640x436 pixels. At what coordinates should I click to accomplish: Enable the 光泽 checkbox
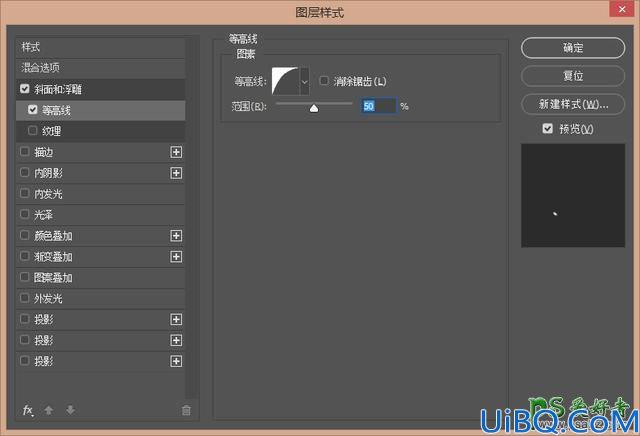point(24,214)
